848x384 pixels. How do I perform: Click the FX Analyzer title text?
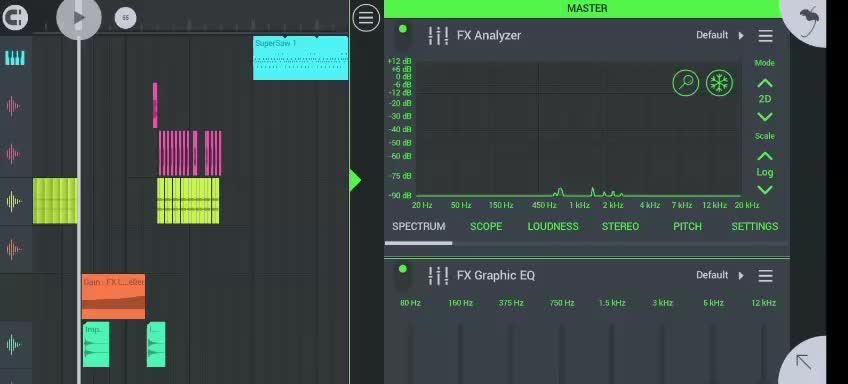coord(489,36)
